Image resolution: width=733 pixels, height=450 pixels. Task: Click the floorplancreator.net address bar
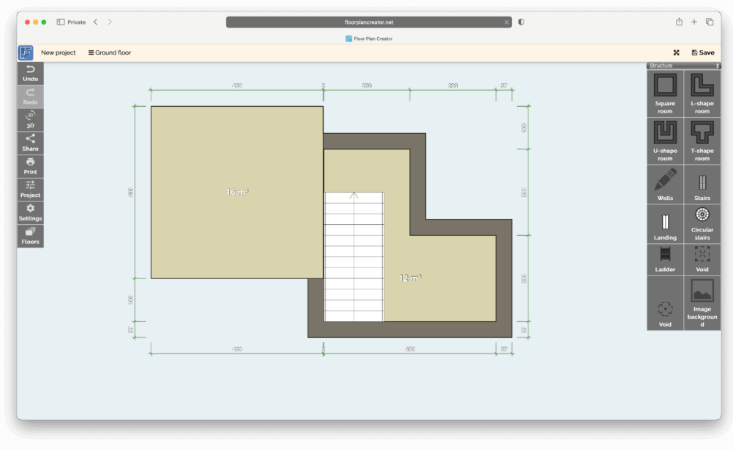click(370, 21)
